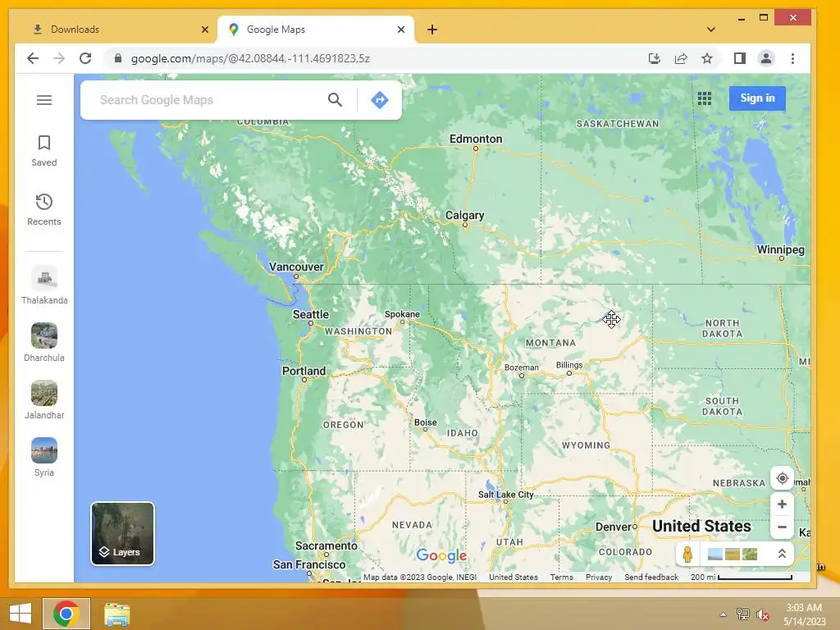Open Chrome three-dot menu

[793, 58]
